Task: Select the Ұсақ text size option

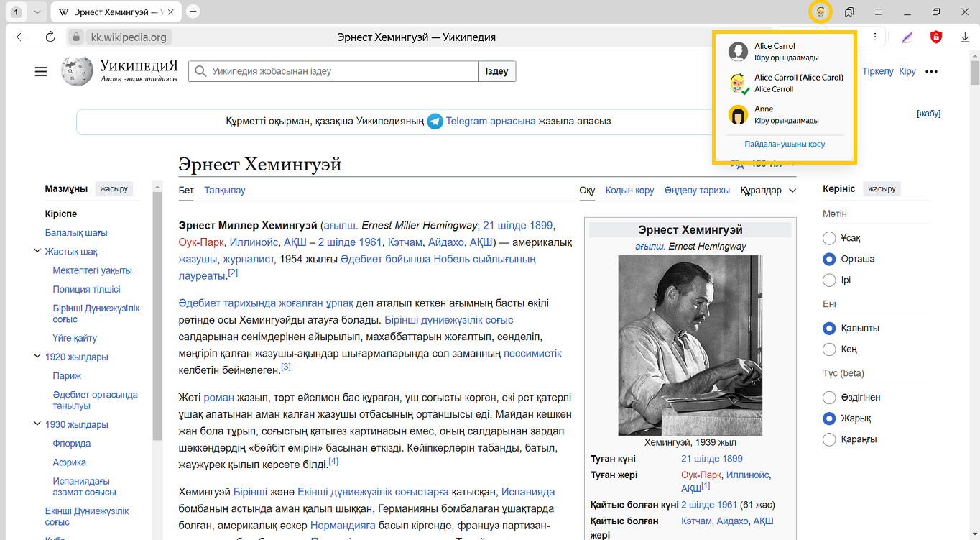Action: 829,238
